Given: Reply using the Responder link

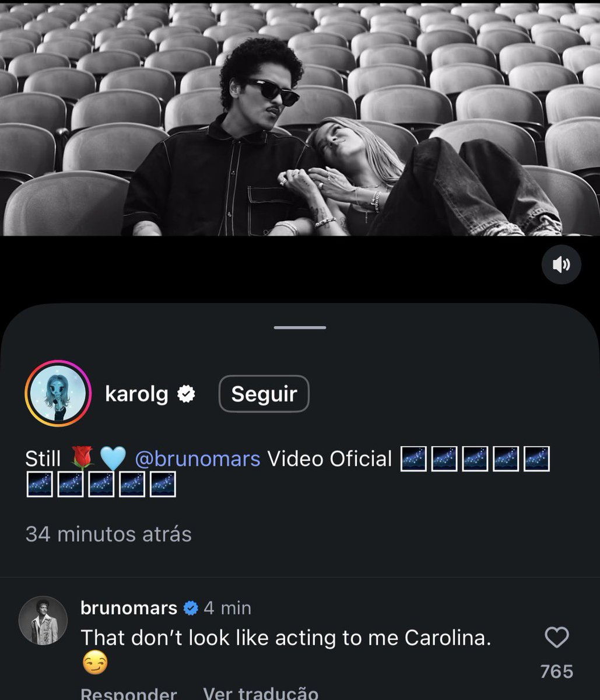Looking at the screenshot, I should [129, 694].
